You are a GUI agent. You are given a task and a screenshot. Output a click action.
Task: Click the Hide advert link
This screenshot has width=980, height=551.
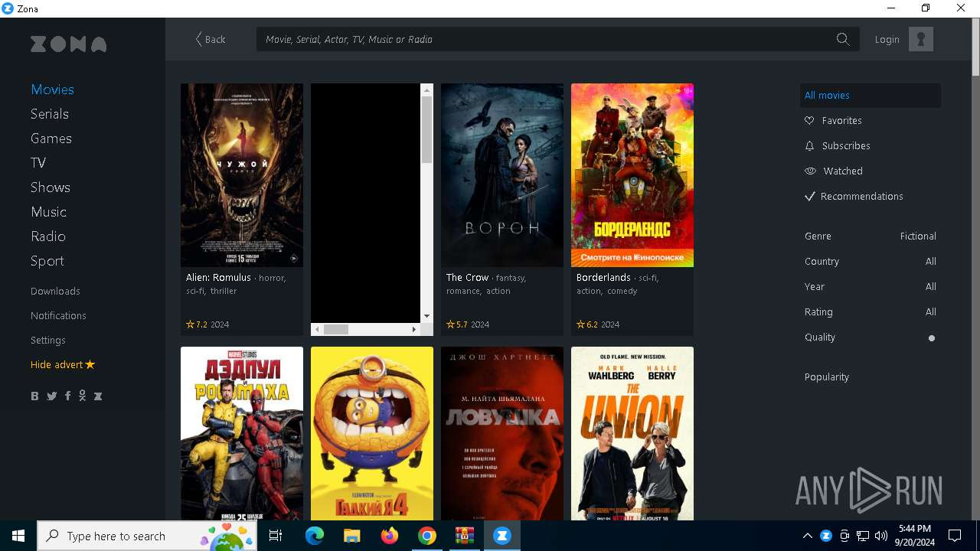[57, 364]
